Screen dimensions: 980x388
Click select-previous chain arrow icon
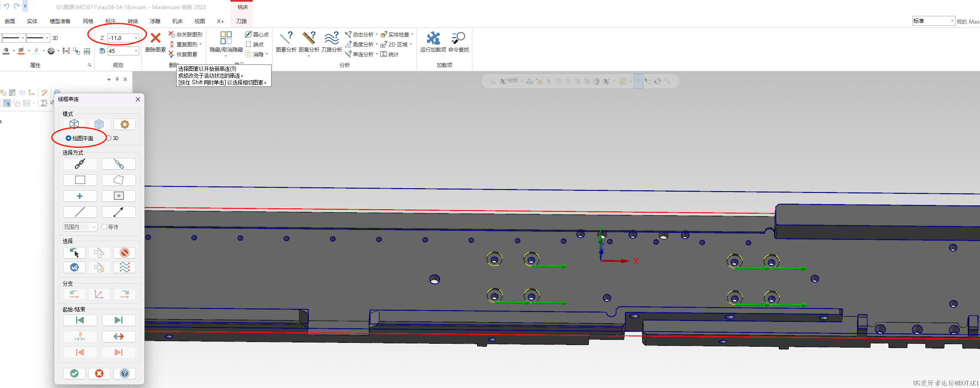pyautogui.click(x=74, y=253)
